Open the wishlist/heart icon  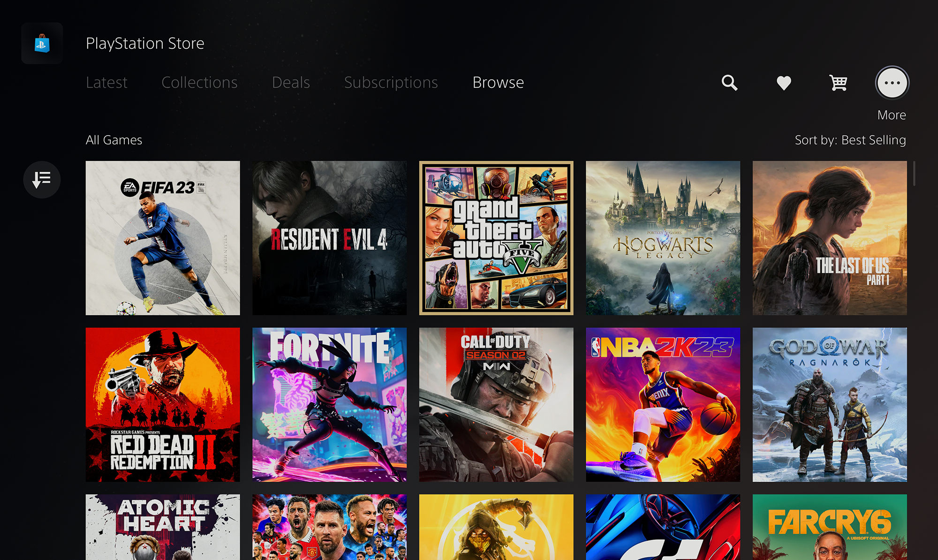pyautogui.click(x=784, y=82)
